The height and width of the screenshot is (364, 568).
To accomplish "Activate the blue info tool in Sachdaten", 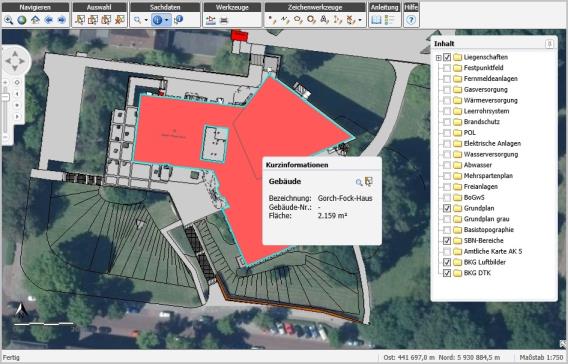I will 157,20.
